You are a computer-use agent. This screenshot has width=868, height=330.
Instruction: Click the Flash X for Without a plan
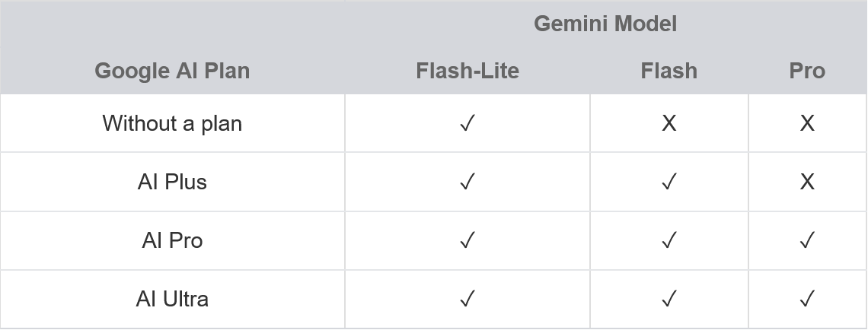(669, 123)
